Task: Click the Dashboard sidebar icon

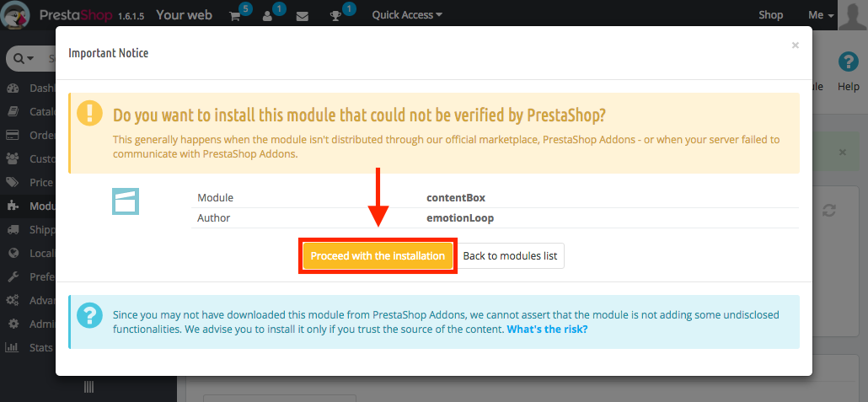Action: tap(12, 88)
